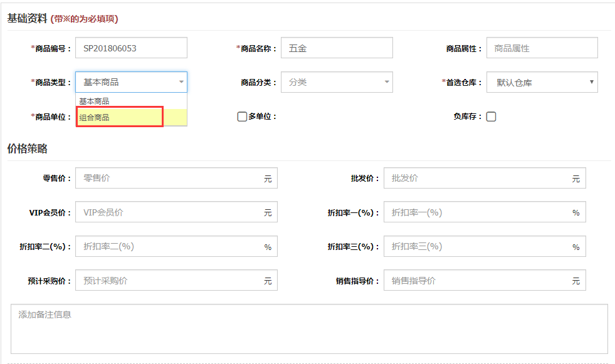The height and width of the screenshot is (364, 615).
Task: Click the 商品编号 input field
Action: tap(131, 48)
